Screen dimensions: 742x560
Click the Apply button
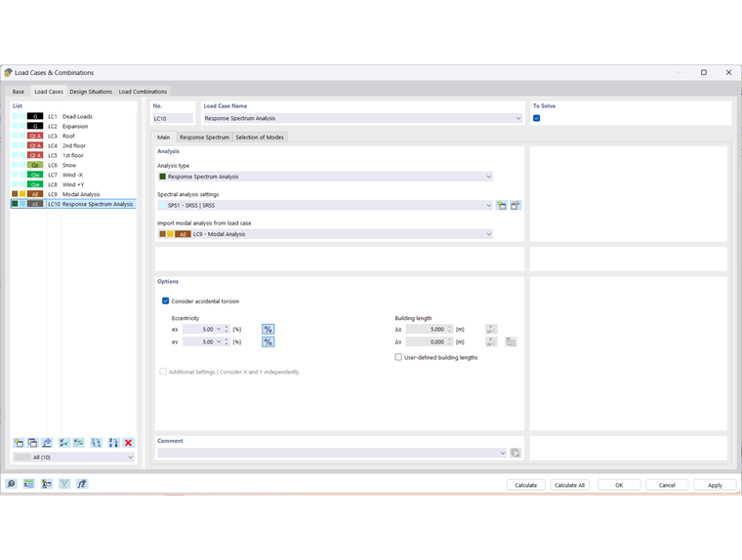715,485
